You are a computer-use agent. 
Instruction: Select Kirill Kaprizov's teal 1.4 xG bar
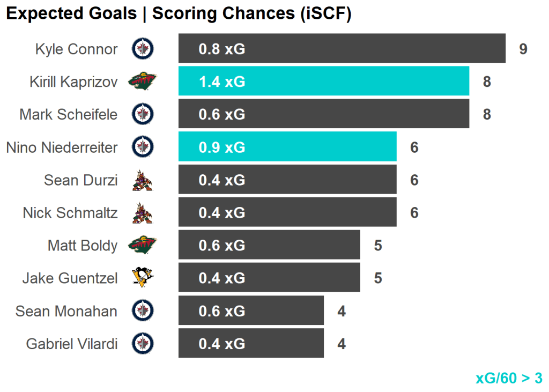(x=323, y=82)
